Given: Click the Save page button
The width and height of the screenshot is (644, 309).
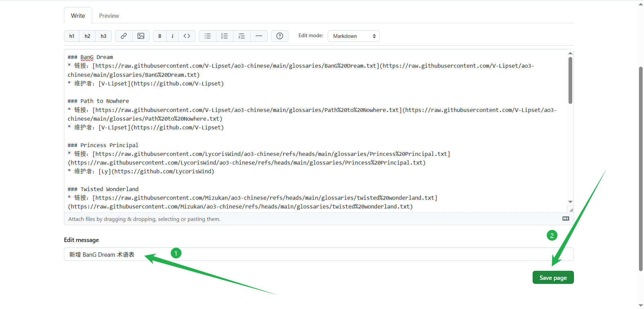Looking at the screenshot, I should coord(553,277).
